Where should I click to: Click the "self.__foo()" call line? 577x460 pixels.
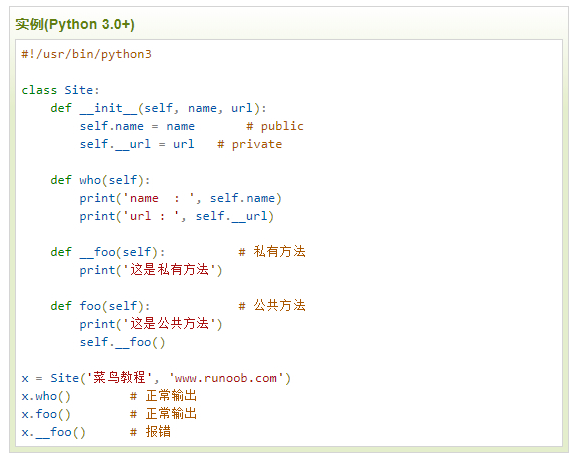click(x=123, y=342)
